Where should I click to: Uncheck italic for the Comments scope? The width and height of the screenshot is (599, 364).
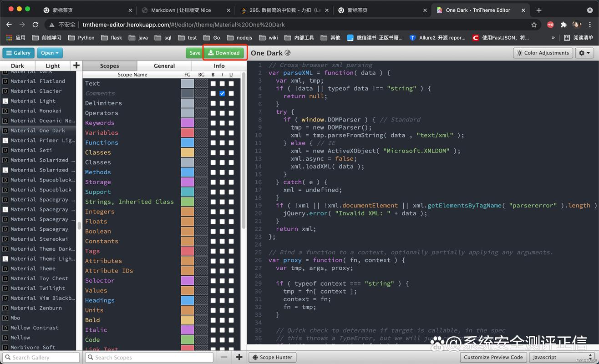click(x=222, y=93)
